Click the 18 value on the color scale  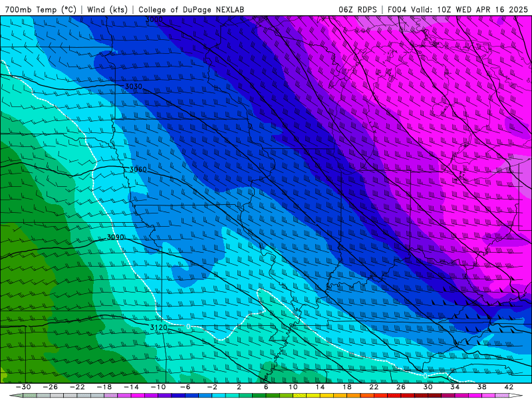[x=346, y=387]
